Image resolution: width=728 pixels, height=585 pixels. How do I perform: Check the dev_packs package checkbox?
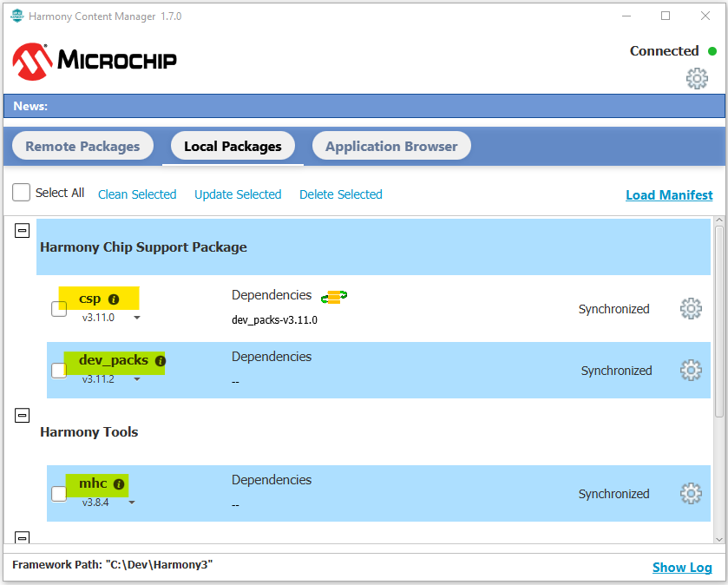click(x=59, y=371)
